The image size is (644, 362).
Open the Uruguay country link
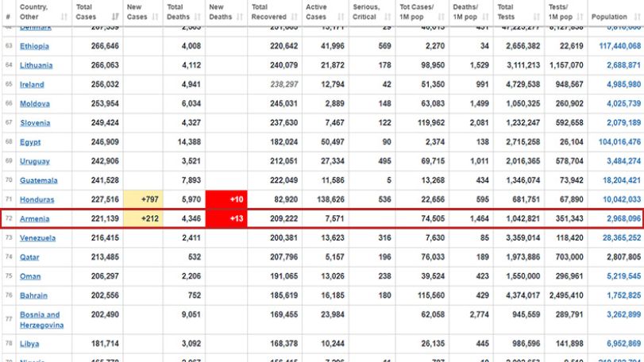35,161
